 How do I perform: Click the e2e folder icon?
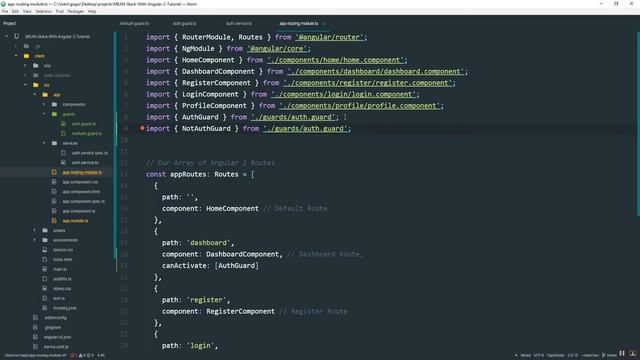[x=36, y=65]
